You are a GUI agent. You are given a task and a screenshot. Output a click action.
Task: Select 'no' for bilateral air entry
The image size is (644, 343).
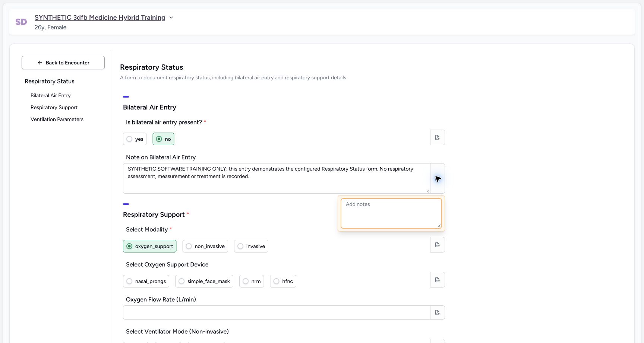[x=163, y=139]
